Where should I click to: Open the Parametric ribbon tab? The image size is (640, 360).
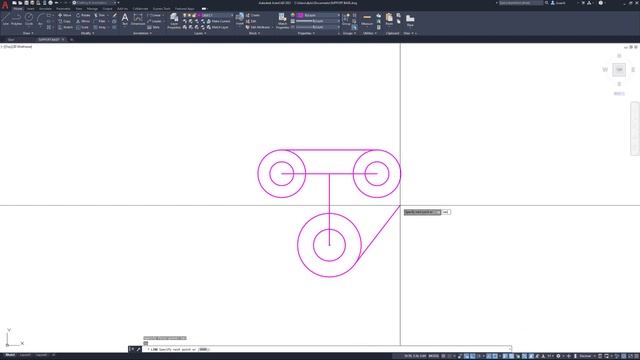63,9
